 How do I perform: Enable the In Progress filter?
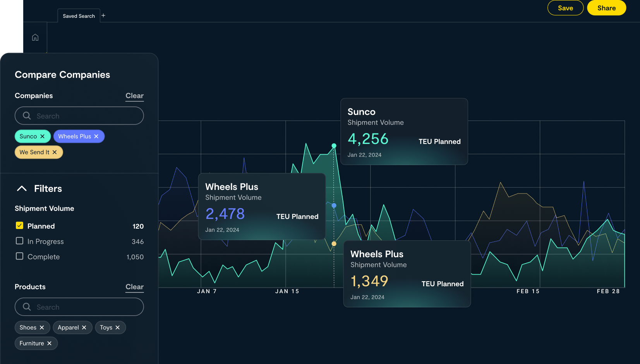click(19, 241)
